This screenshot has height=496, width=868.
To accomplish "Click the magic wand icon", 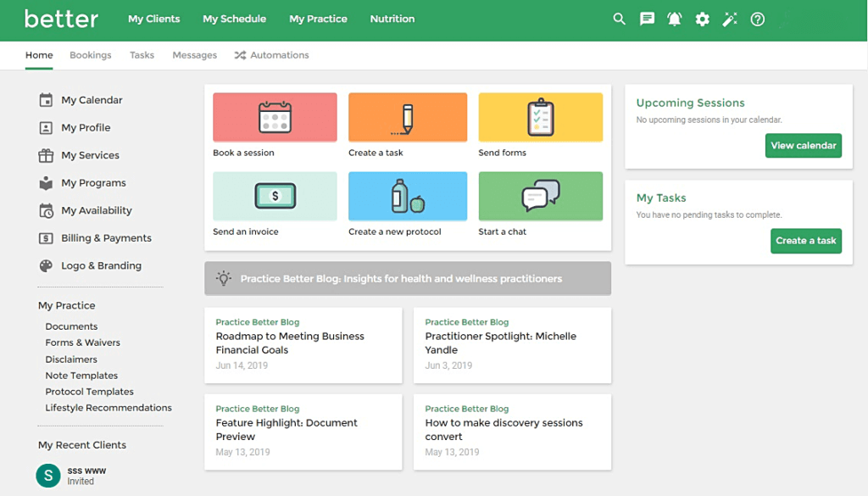I will 730,20.
